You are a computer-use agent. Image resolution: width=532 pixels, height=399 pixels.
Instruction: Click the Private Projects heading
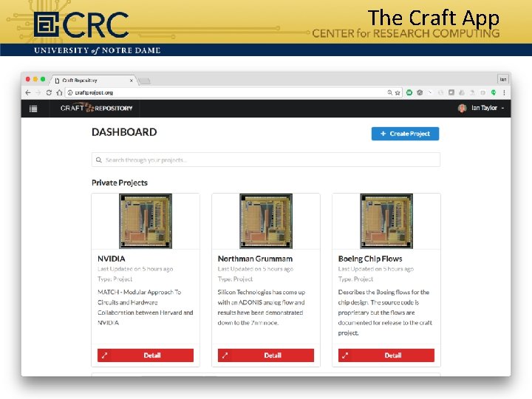[x=120, y=183]
